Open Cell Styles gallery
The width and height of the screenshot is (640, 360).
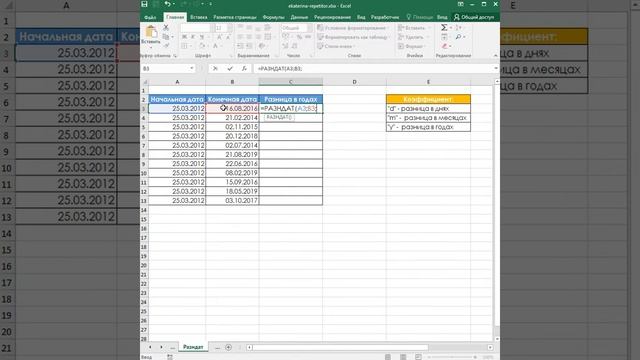pyautogui.click(x=336, y=46)
